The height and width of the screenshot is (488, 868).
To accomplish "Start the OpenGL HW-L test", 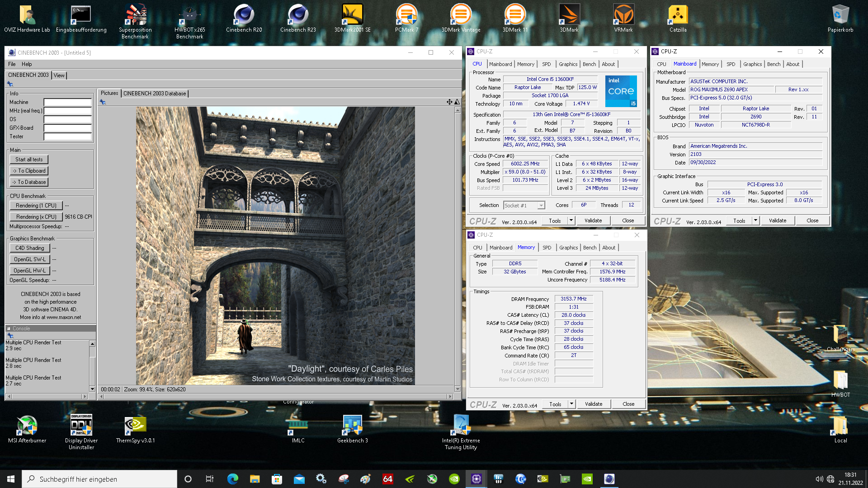I will [30, 271].
